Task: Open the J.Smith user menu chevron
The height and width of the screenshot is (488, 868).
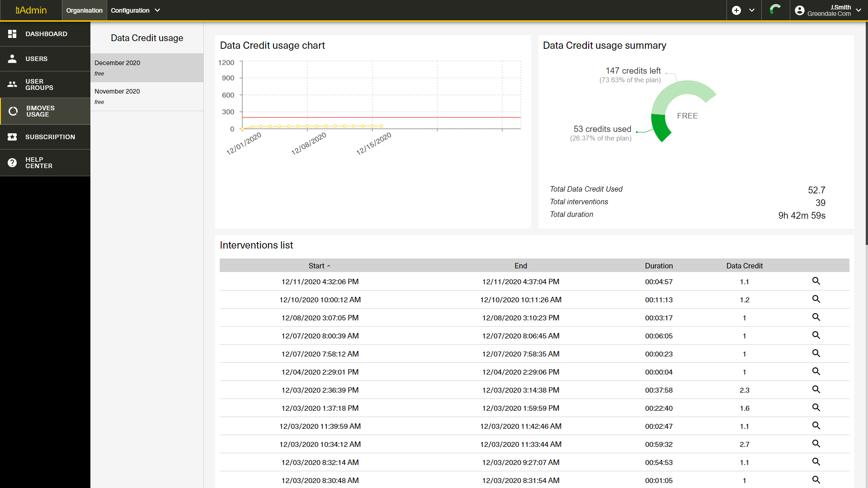Action: pyautogui.click(x=859, y=10)
